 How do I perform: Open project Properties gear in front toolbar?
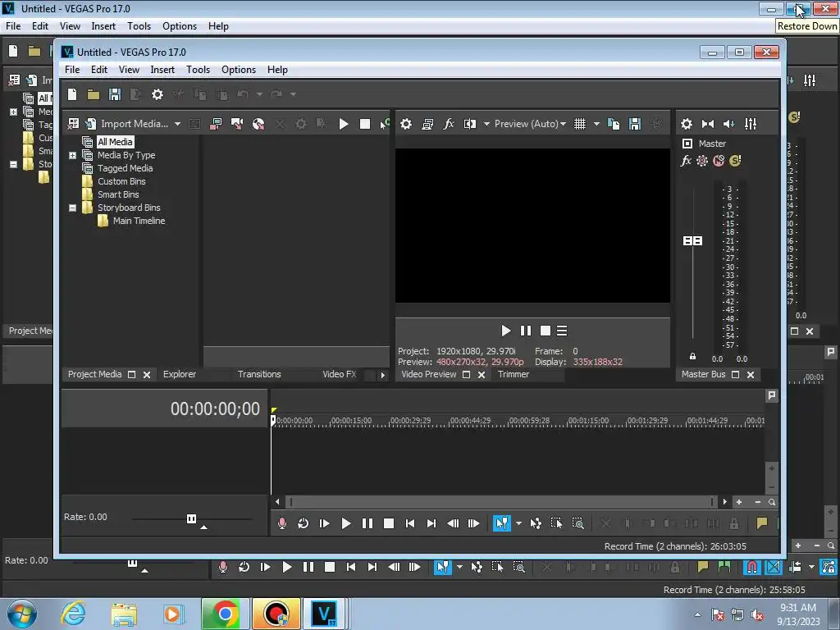[157, 95]
